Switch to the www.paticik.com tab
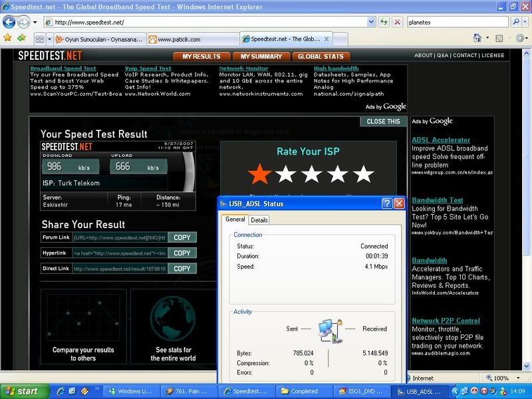The height and width of the screenshot is (399, 532). coord(193,39)
